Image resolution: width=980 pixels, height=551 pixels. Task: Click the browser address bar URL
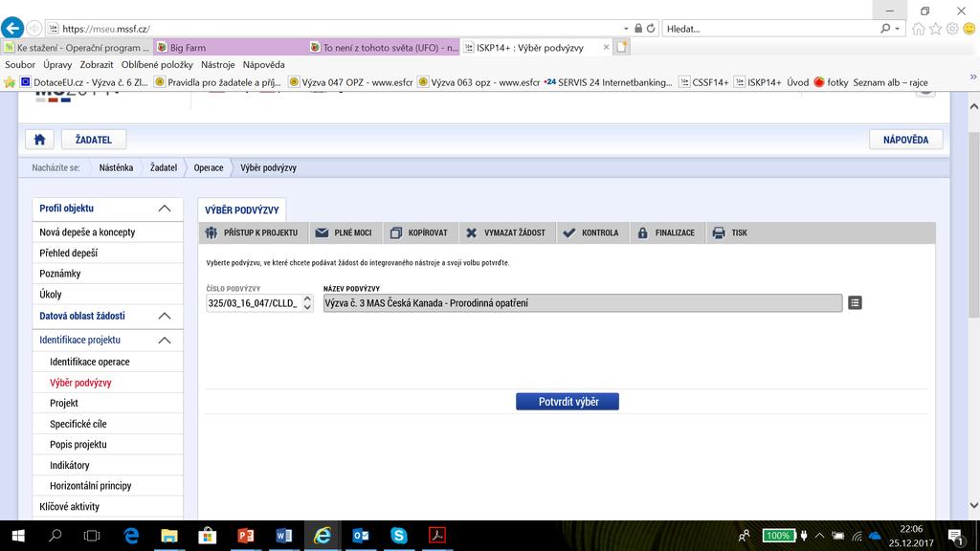pyautogui.click(x=106, y=29)
